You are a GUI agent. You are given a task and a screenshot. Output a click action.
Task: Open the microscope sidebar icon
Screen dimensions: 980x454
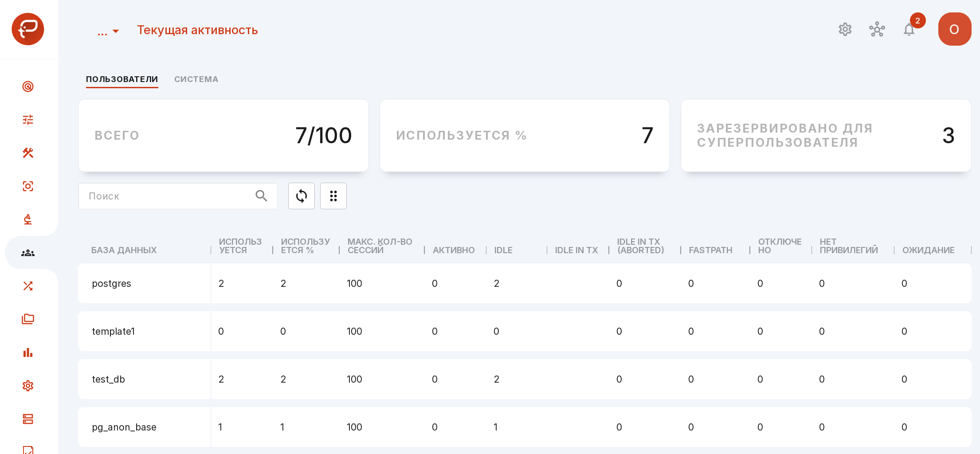tap(28, 219)
